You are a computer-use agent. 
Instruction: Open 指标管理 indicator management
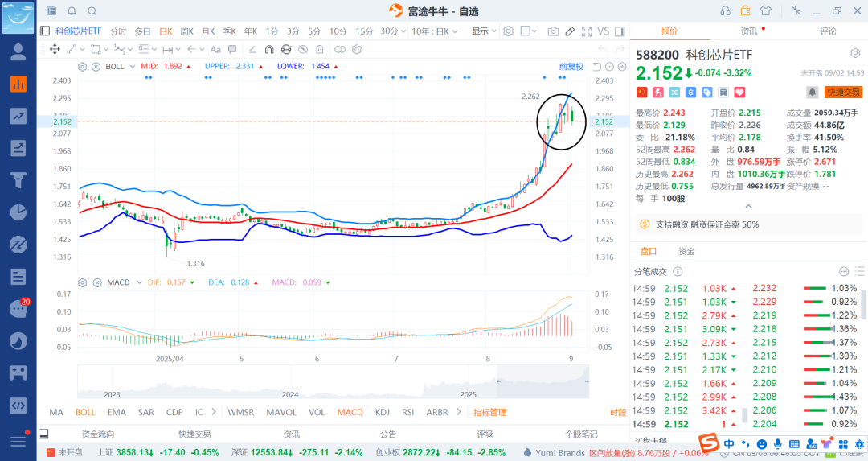[x=490, y=412]
